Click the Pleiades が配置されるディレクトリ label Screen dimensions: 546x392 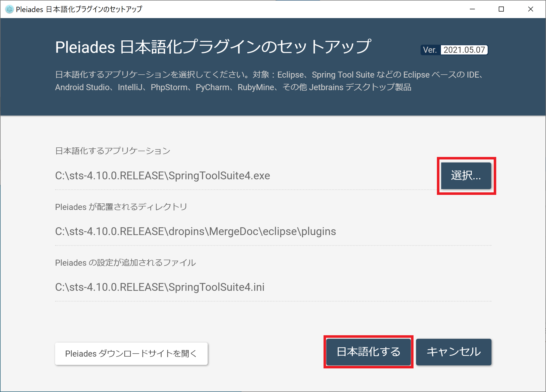pos(121,207)
